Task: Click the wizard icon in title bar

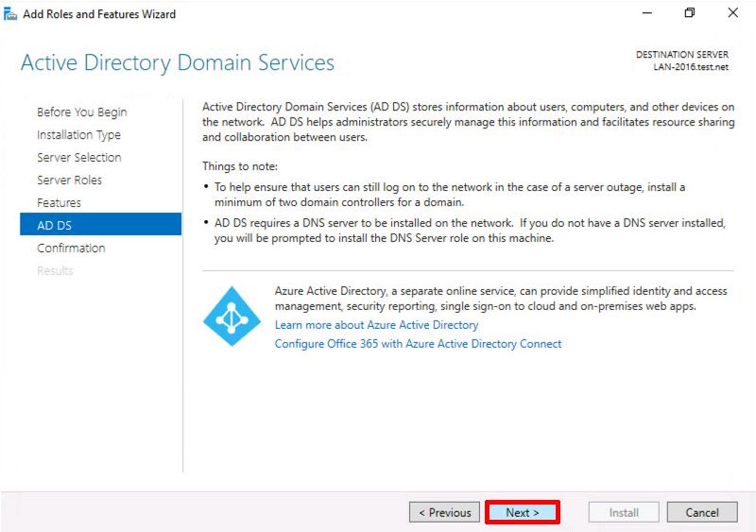Action: 10,14
